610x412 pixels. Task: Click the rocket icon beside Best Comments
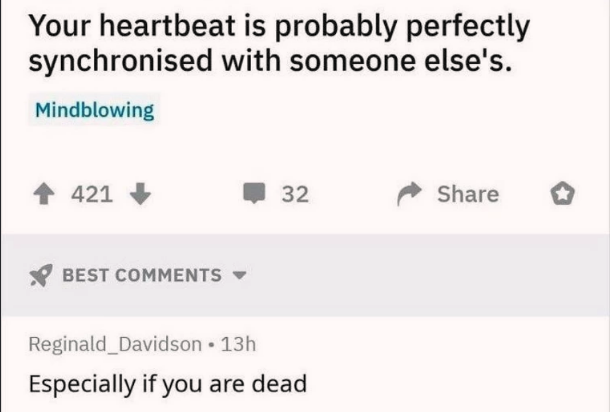[x=41, y=275]
